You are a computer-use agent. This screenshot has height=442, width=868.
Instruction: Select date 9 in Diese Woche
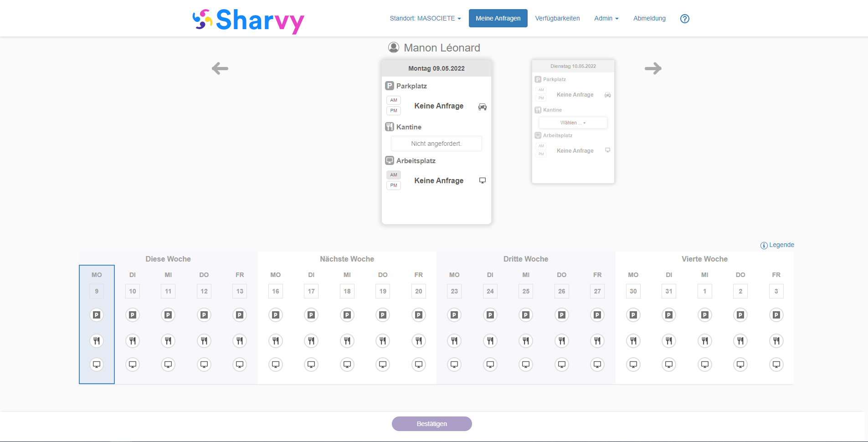click(97, 291)
